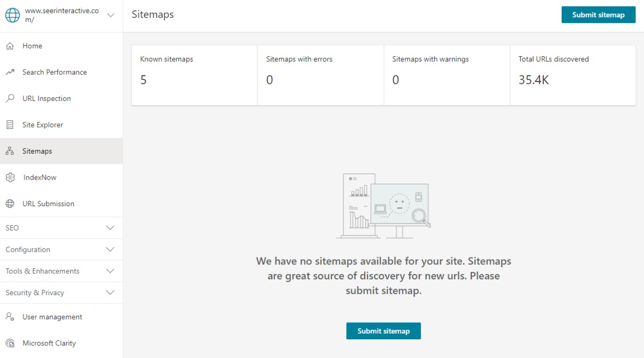Click the Search Performance trend arrow icon
Screen dimensions: 644x358
(x=10, y=72)
